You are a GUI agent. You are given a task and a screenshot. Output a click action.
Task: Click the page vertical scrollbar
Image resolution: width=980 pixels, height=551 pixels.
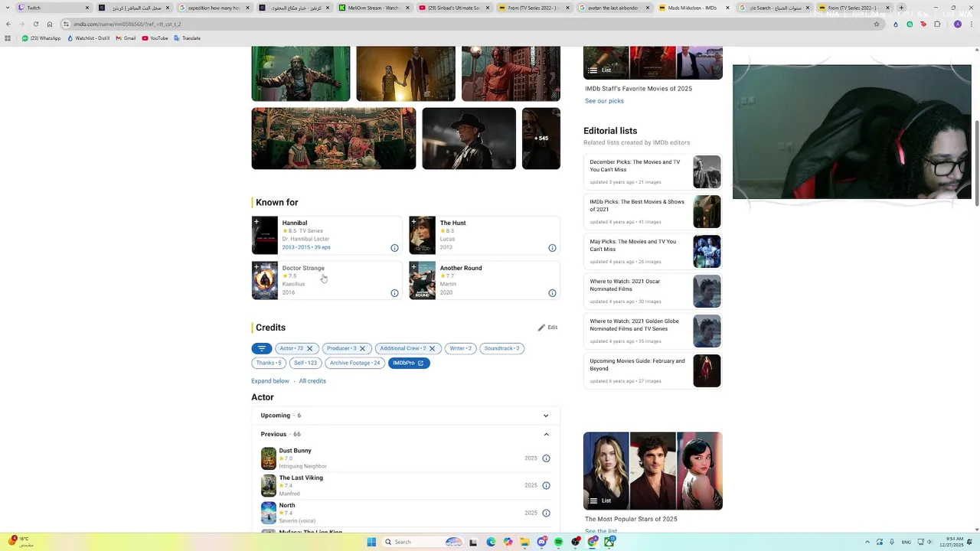pyautogui.click(x=977, y=163)
